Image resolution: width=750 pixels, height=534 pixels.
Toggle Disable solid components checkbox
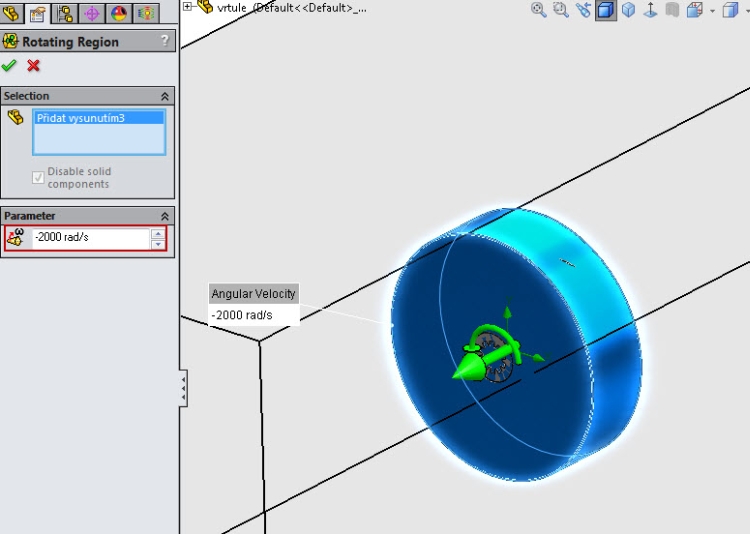point(38,178)
